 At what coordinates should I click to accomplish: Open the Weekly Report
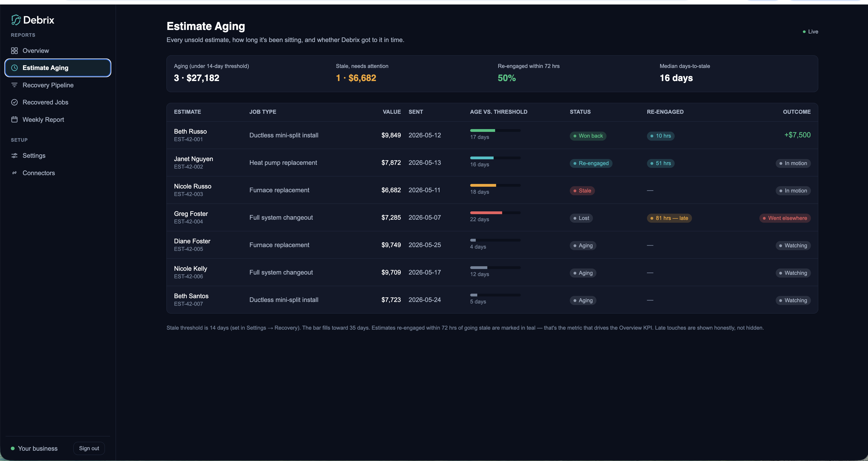click(58, 119)
